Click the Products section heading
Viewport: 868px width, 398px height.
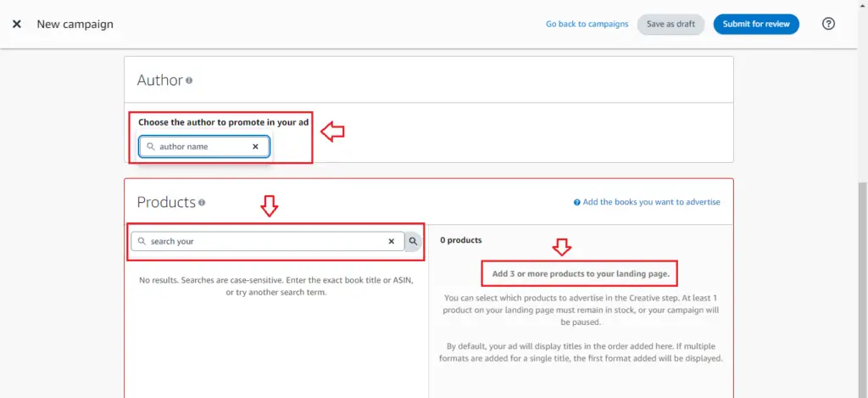(x=166, y=202)
